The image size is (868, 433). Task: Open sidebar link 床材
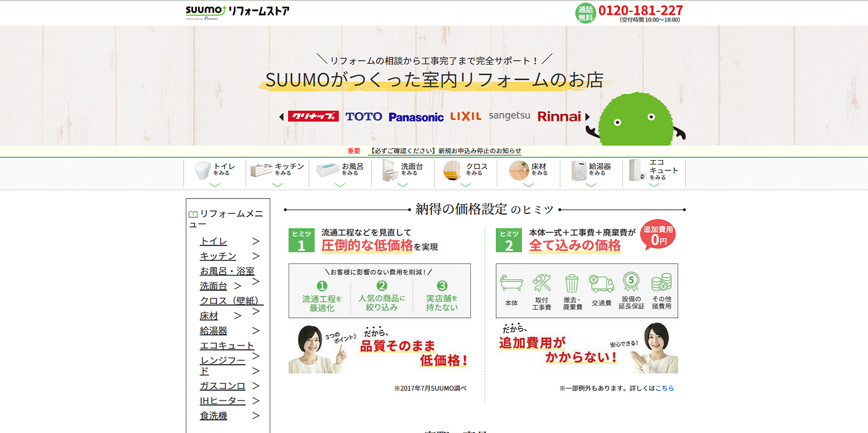tap(209, 316)
